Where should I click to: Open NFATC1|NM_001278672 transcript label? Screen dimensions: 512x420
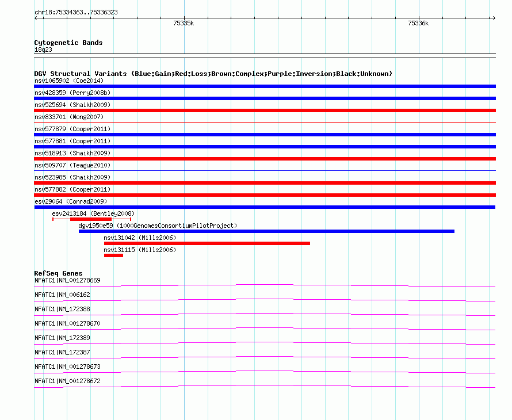[67, 381]
